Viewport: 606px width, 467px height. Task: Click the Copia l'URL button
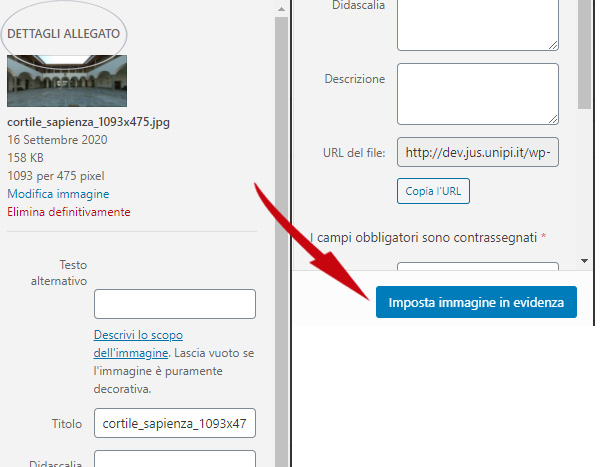click(433, 191)
